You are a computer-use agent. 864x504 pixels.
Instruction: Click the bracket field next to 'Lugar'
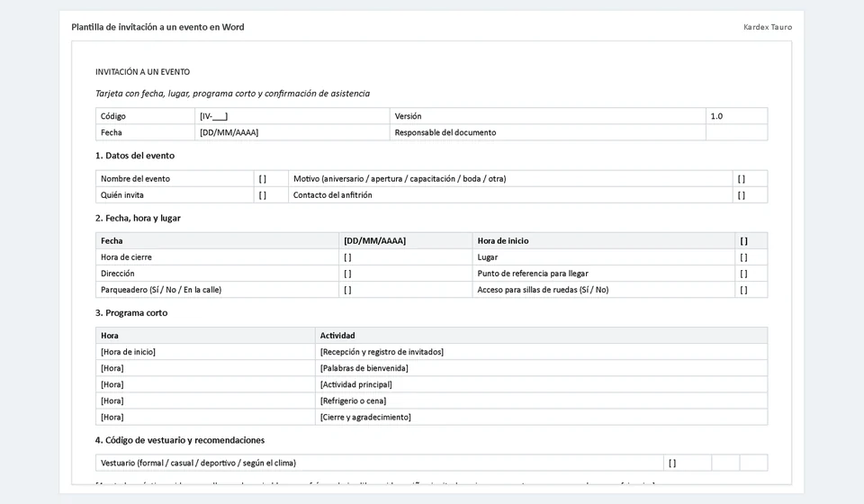(751, 257)
